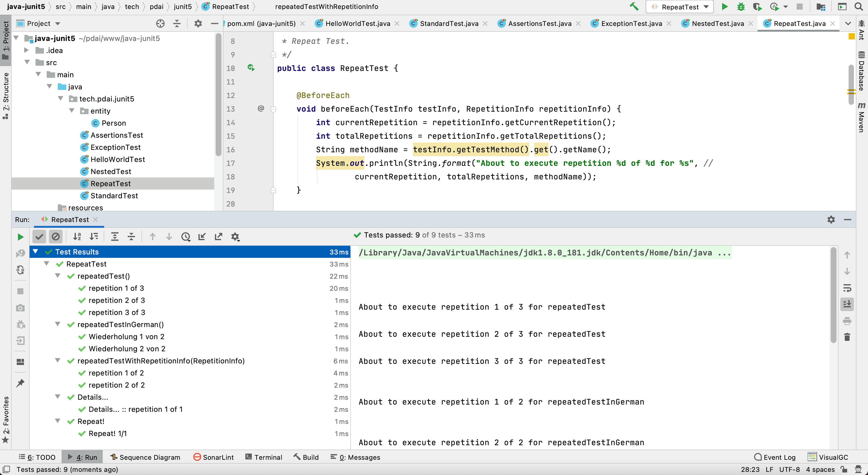Click Sort Alphabetically icon in test toolbar

[x=77, y=237]
